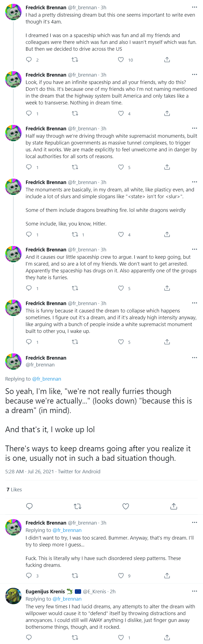Image resolution: width=203 pixels, height=644 pixels.
Task: Open the 5:28 AM Jul 26, 2021 timestamp
Action: (30, 471)
